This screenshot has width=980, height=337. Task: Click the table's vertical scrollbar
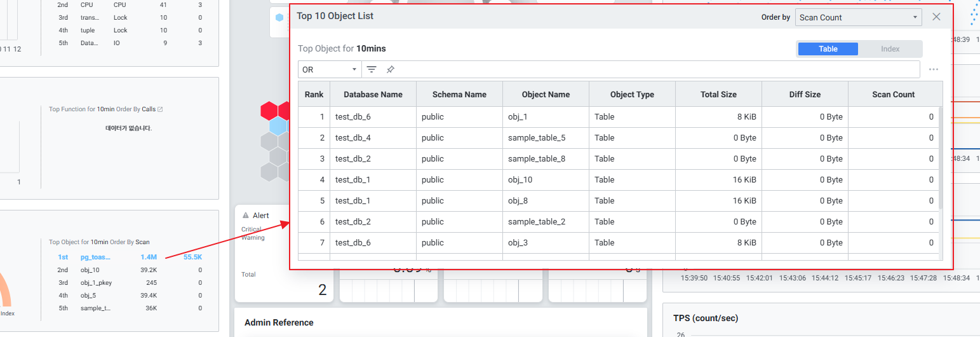(x=940, y=156)
